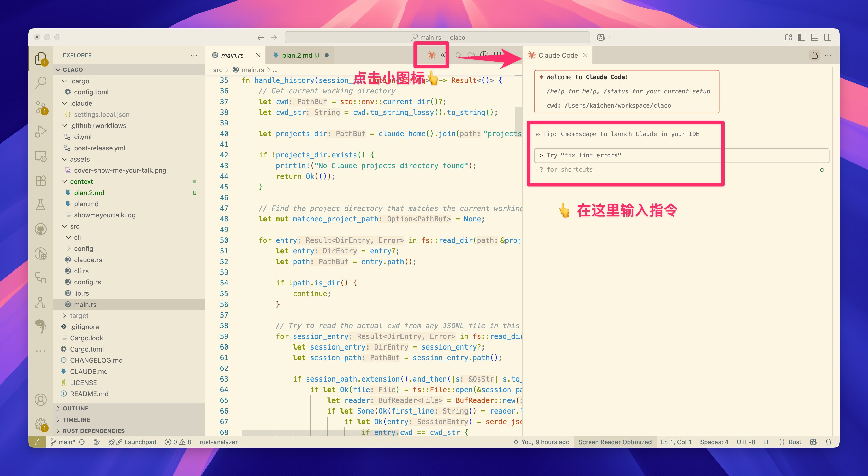
Task: Open Claude Code panel more actions ellipsis
Action: coord(828,55)
